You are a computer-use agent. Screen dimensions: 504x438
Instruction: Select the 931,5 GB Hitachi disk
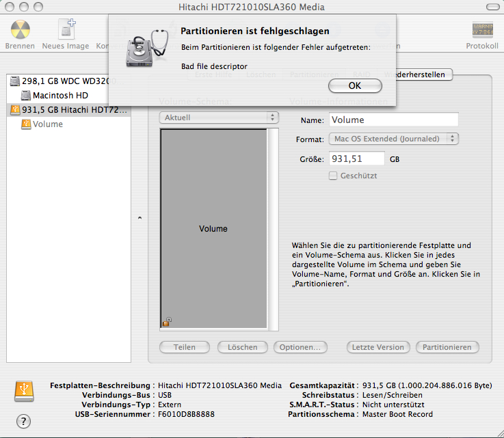[69, 110]
